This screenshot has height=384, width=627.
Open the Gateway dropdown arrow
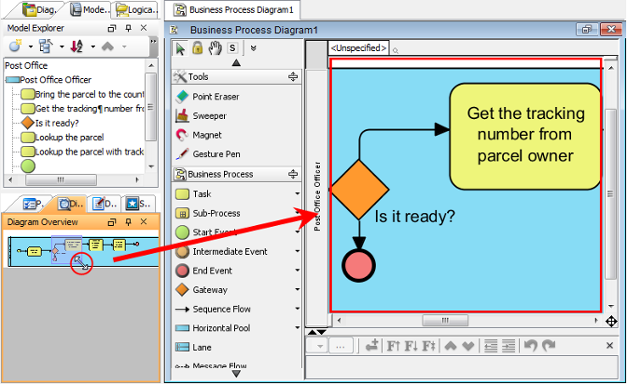[x=298, y=289]
